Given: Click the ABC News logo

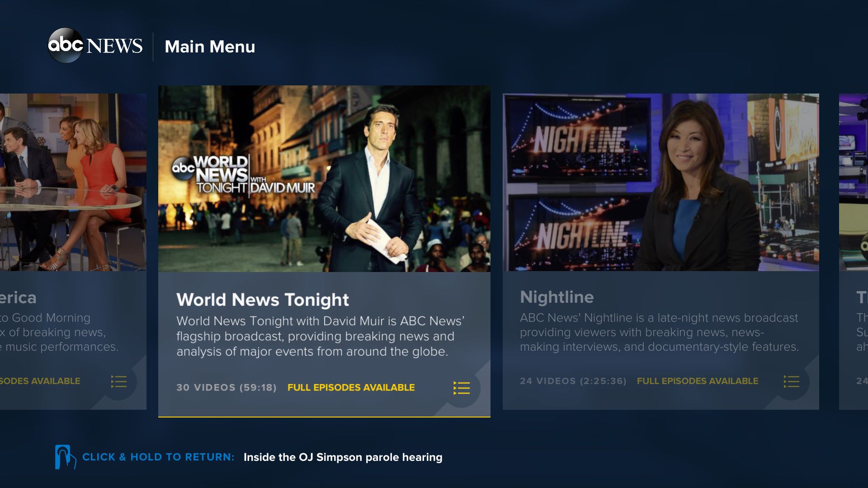Looking at the screenshot, I should (x=95, y=46).
